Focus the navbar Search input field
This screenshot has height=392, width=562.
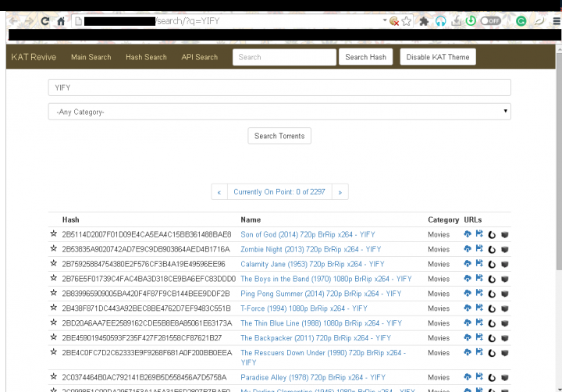284,57
